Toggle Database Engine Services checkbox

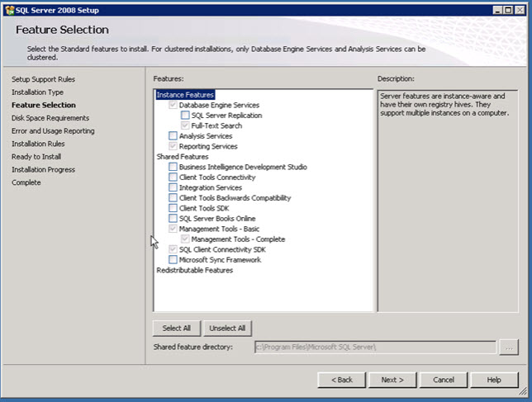tap(173, 105)
